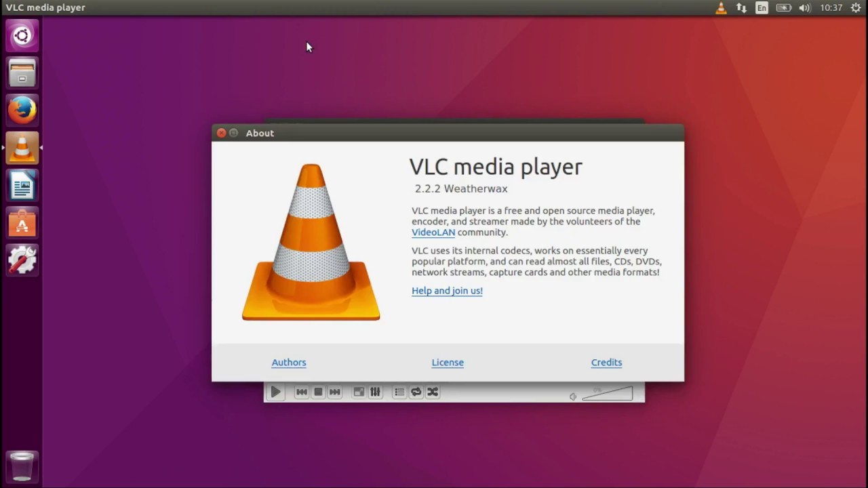Viewport: 868px width, 488px height.
Task: Click the stop playback button
Action: [318, 392]
